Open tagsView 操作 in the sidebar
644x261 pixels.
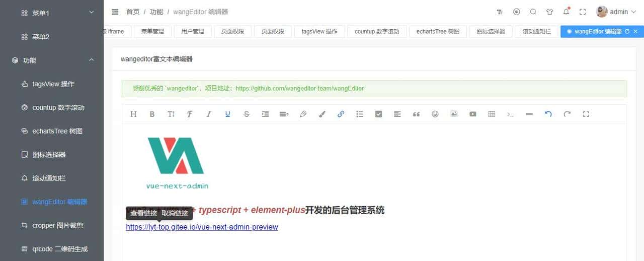coord(52,84)
